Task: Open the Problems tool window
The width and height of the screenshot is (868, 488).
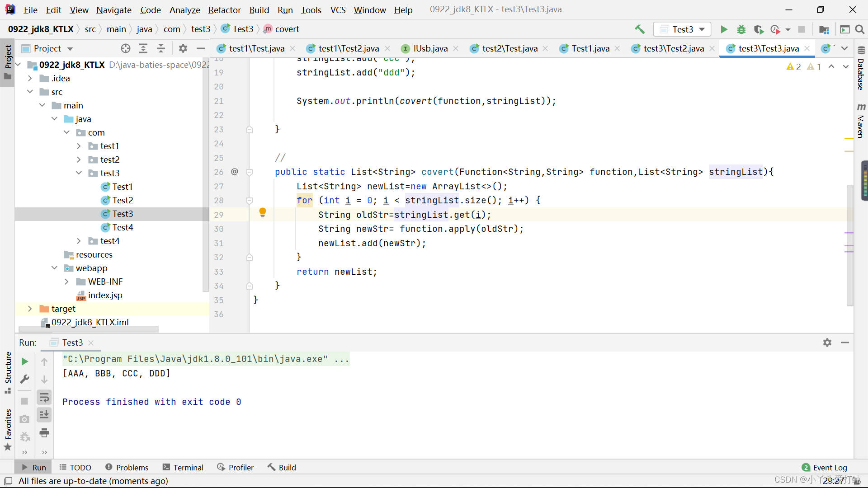Action: click(127, 467)
